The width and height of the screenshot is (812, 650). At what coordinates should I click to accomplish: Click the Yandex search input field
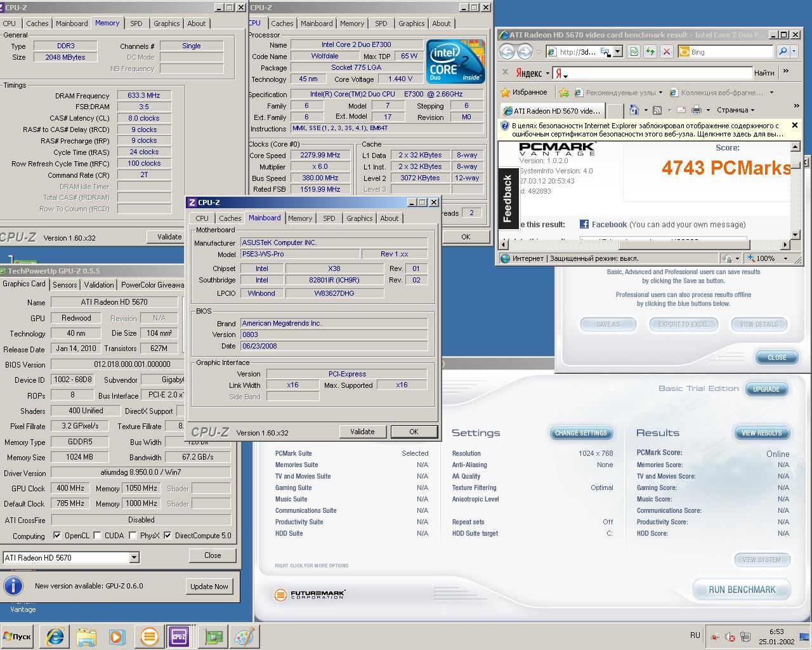(652, 73)
